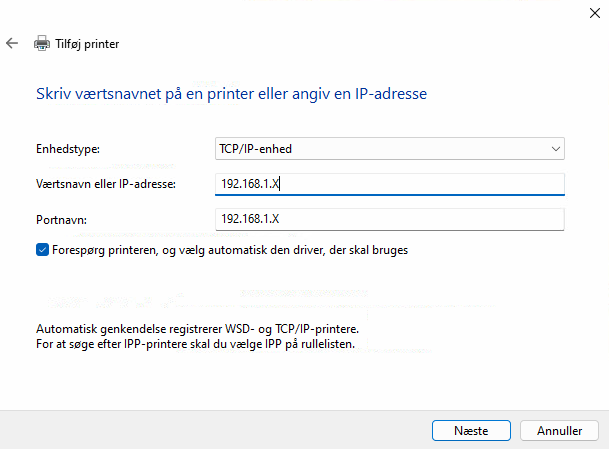Close the Tilføj printer dialog
This screenshot has height=449, width=609.
click(595, 13)
